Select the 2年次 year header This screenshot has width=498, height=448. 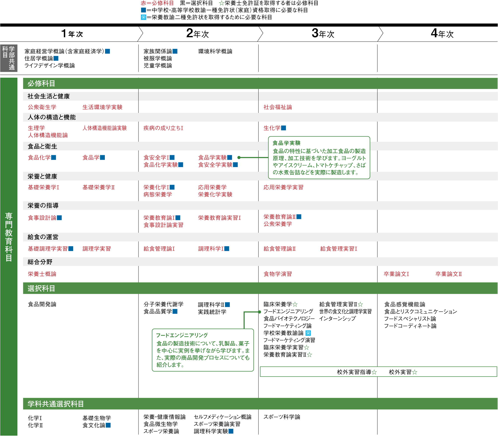(x=197, y=34)
